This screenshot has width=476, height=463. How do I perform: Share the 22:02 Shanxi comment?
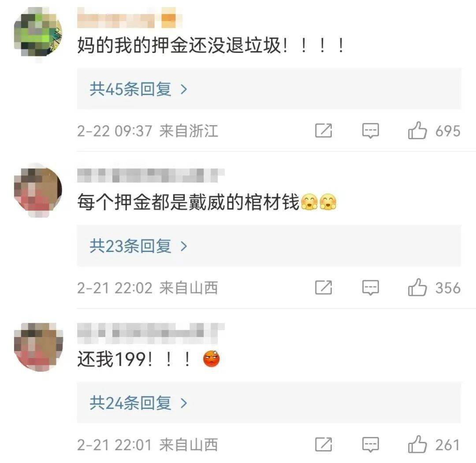pos(324,288)
